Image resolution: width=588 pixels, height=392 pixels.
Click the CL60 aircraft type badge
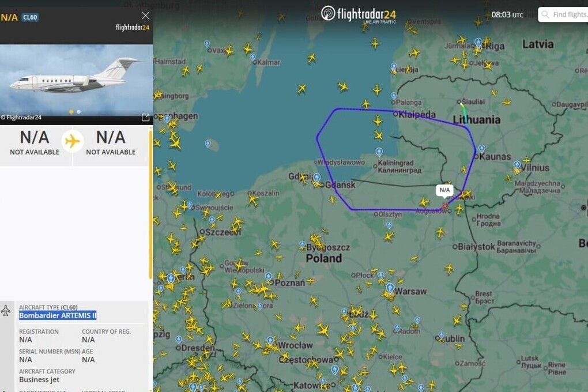click(x=30, y=17)
